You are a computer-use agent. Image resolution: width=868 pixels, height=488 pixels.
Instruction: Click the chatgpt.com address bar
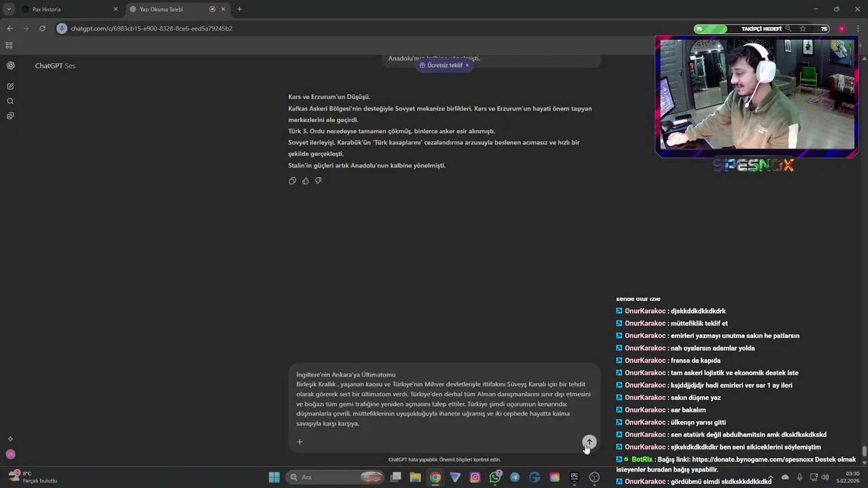(x=152, y=28)
